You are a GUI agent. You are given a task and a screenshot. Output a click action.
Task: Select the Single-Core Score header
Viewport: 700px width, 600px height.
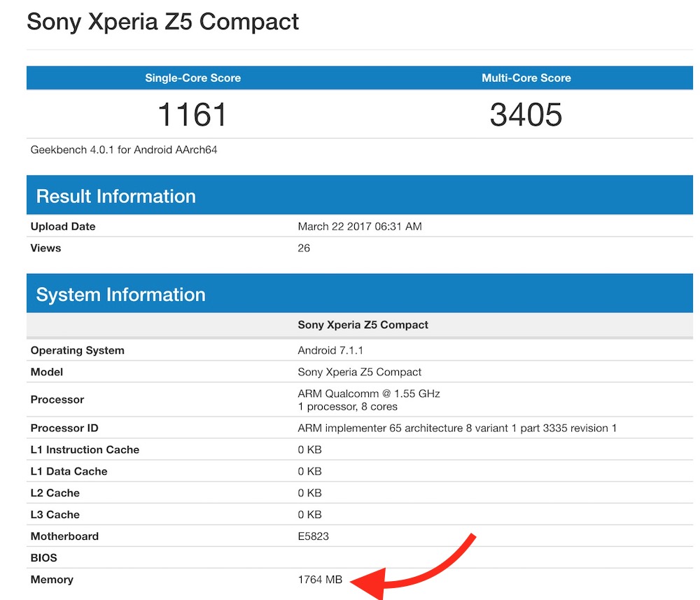(192, 78)
